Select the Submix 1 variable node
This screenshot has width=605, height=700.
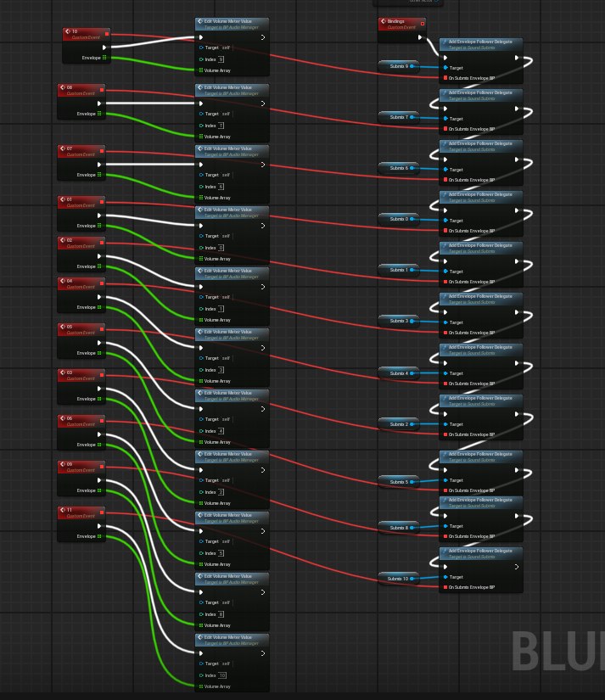pos(399,270)
